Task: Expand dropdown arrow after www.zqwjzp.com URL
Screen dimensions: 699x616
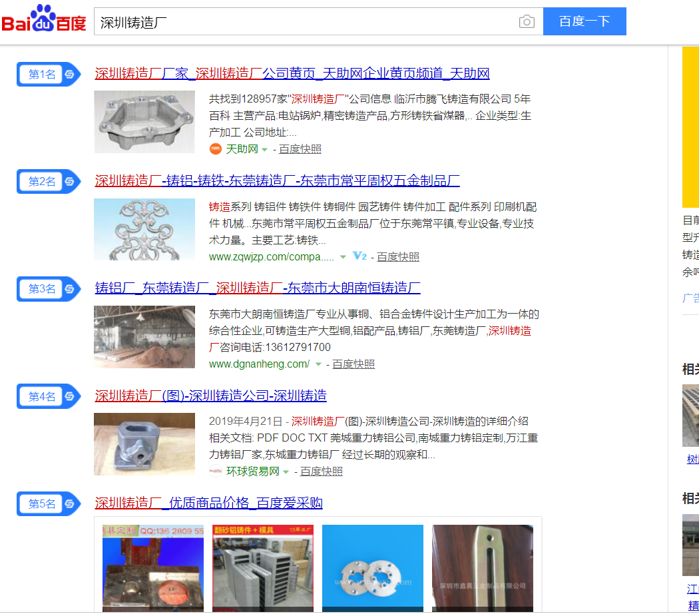Action: point(343,257)
